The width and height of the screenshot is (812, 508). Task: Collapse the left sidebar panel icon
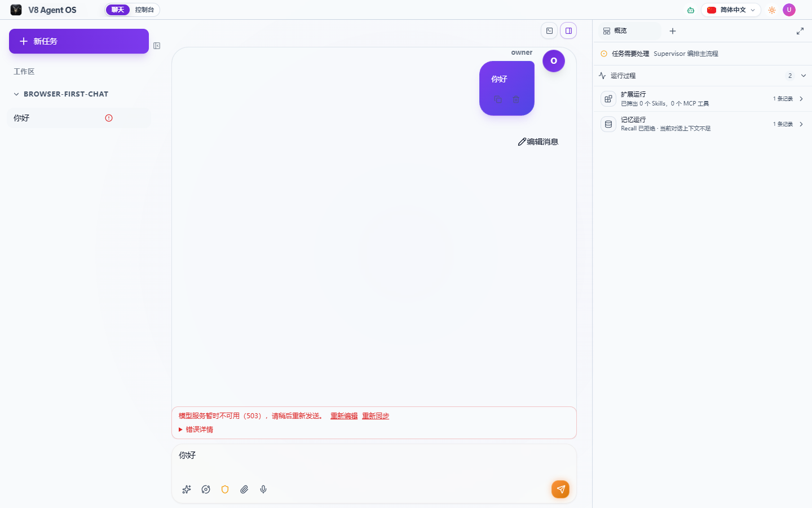[x=157, y=46]
